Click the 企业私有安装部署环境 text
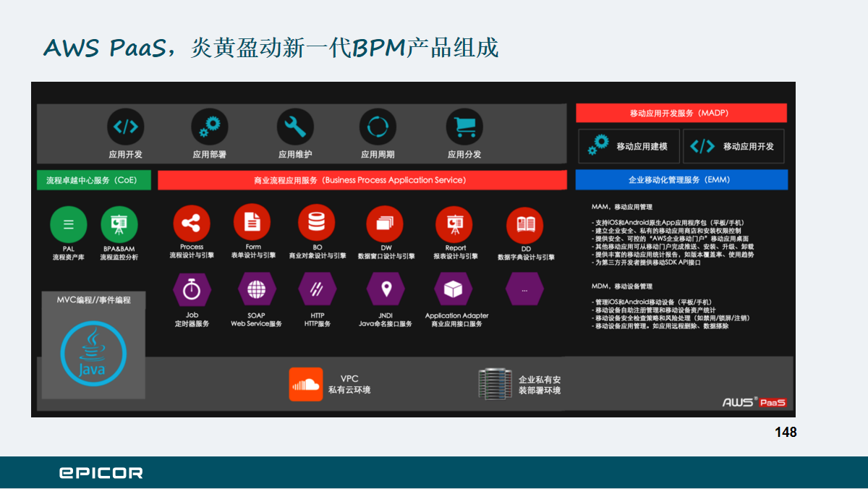This screenshot has width=868, height=489. point(540,385)
